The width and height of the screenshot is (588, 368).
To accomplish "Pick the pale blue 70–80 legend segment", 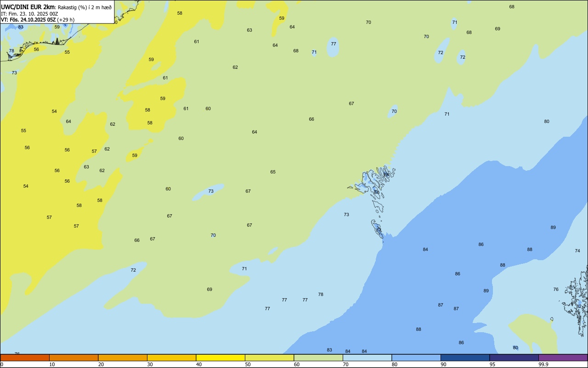I will click(x=367, y=357).
